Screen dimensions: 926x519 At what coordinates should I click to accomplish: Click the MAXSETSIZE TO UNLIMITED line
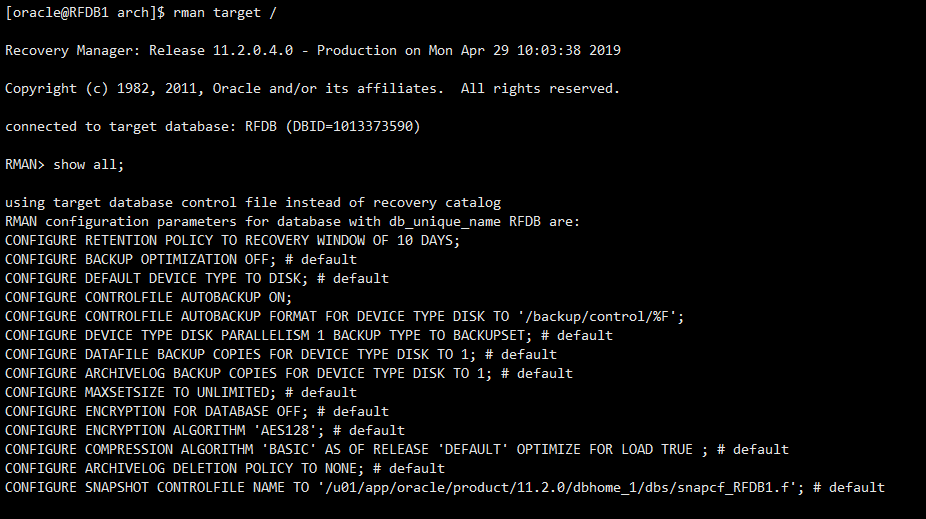[180, 392]
